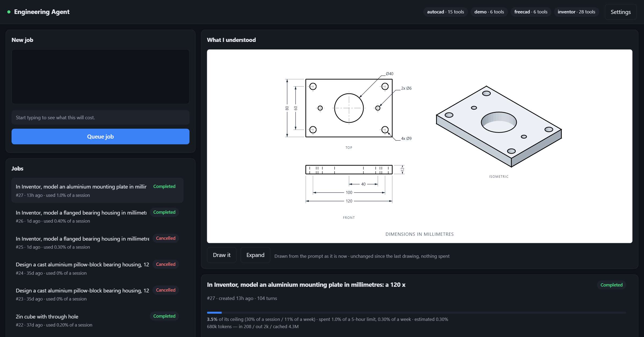Click 'Drawn from the prompt as it is now' note
The height and width of the screenshot is (337, 644).
coord(362,256)
